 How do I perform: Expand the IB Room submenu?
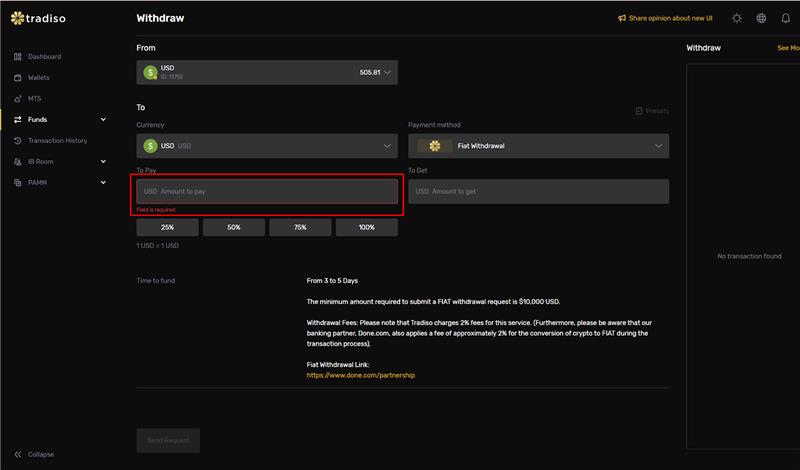point(103,162)
